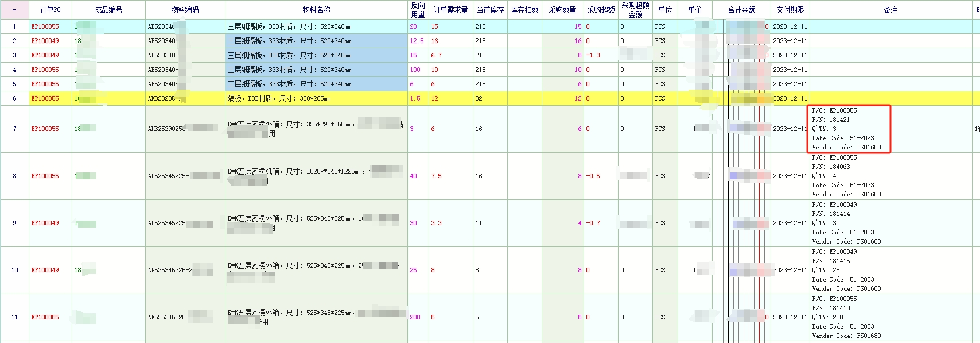
Task: Select row number 6 header
Action: tap(14, 98)
